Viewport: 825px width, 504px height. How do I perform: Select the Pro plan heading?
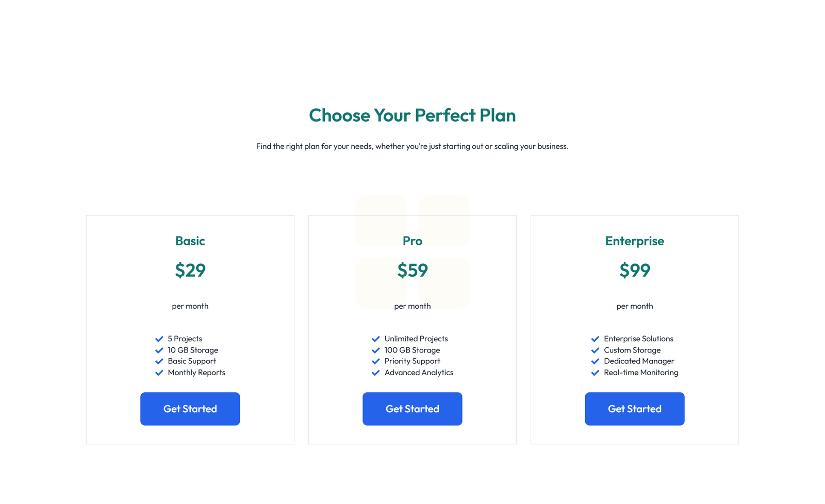pos(412,241)
